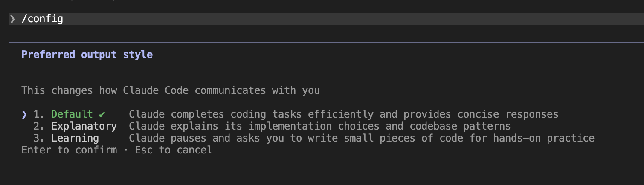Click the 'Preferred output style' heading
Screen dimensions: 644x185
point(87,55)
